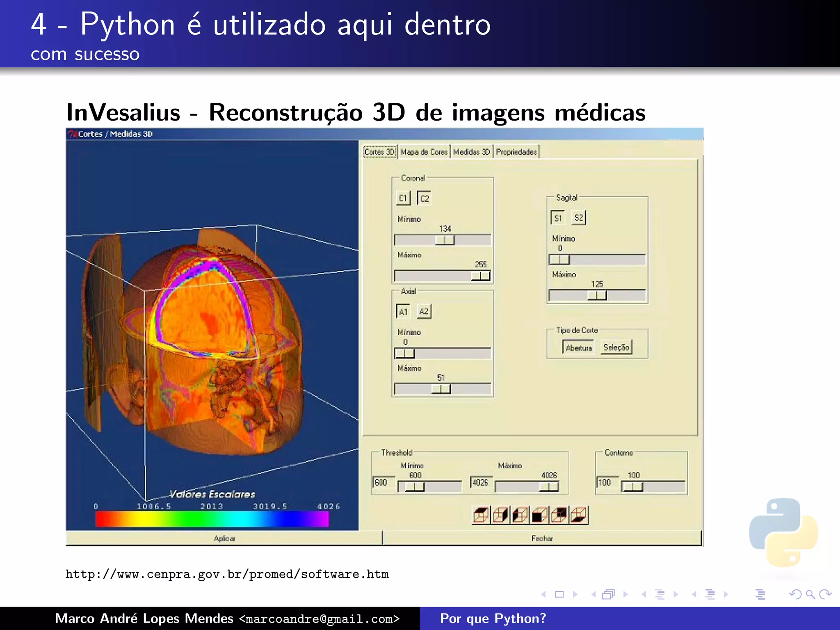Click the Valores Escalares color bar

pos(212,518)
